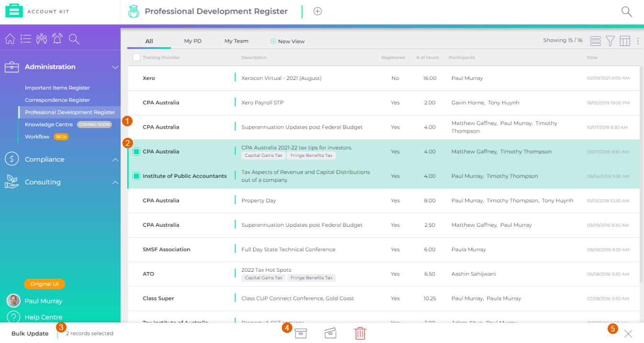Expand the Consulting section chevron

pyautogui.click(x=115, y=182)
